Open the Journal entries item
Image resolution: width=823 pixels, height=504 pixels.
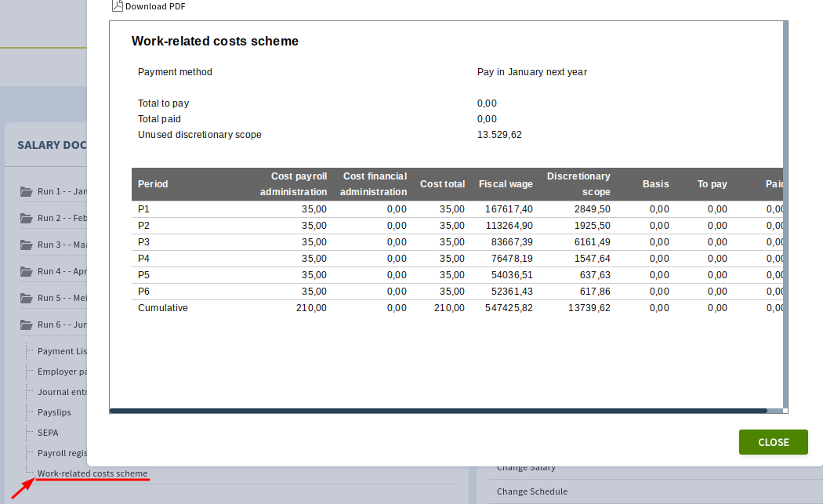coord(62,392)
